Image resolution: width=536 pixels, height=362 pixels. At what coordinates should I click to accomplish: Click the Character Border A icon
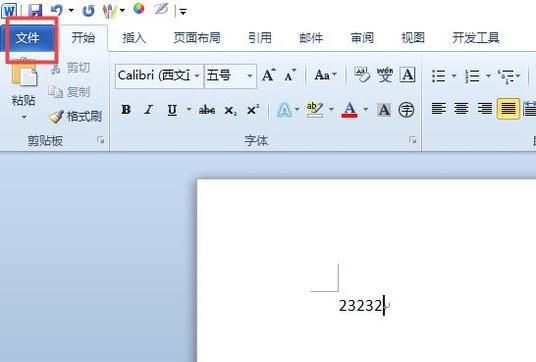coord(407,75)
